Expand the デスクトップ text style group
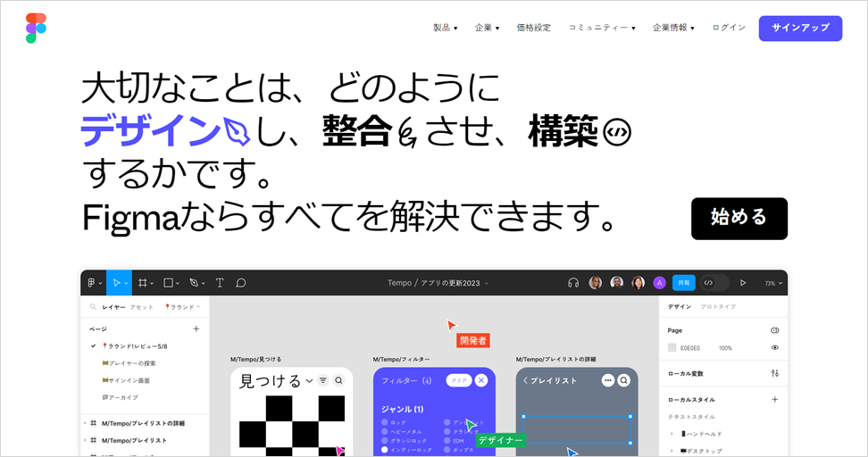This screenshot has width=868, height=457. click(x=672, y=451)
